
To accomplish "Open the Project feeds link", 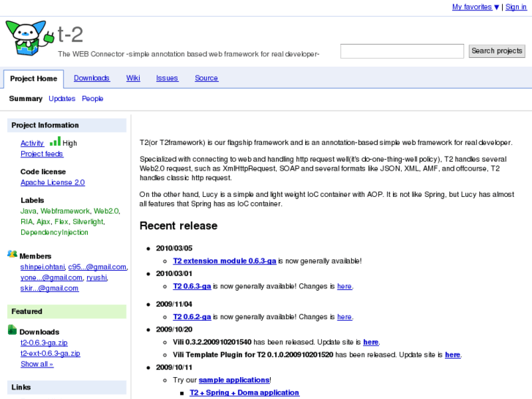I will (42, 154).
